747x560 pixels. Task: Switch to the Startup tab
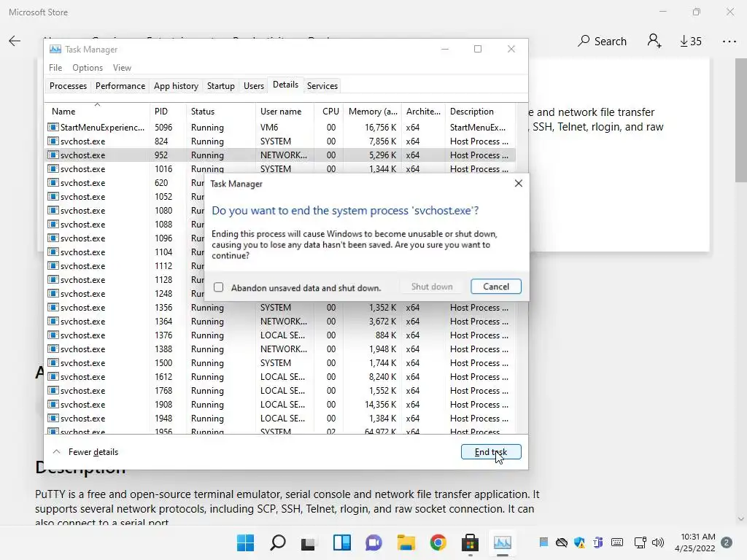(220, 86)
